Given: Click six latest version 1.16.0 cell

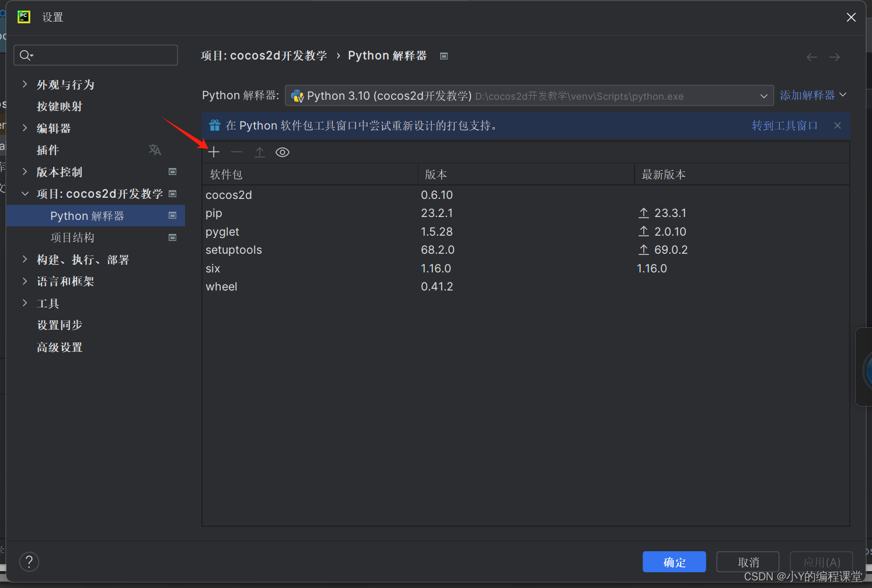Looking at the screenshot, I should [652, 268].
